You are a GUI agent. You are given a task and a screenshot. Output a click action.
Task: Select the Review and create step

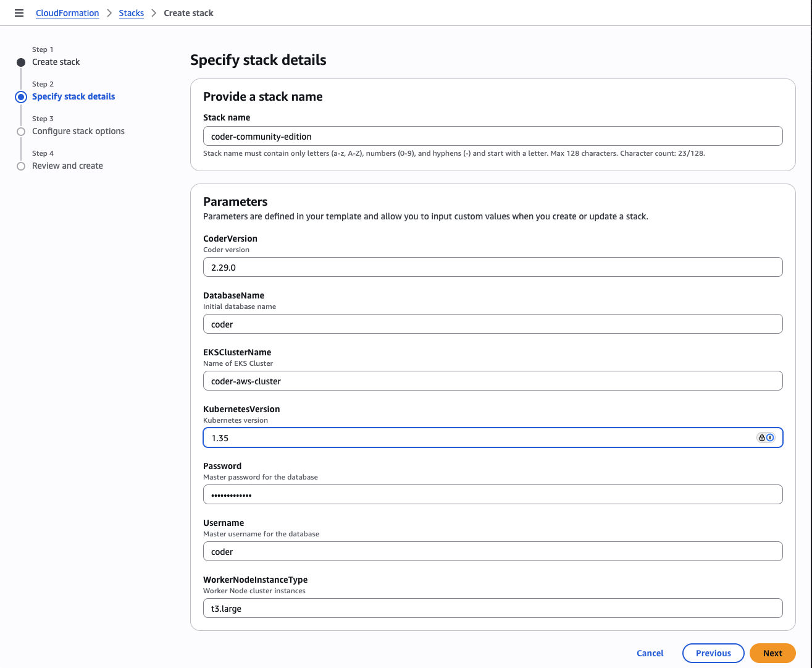[x=67, y=166]
